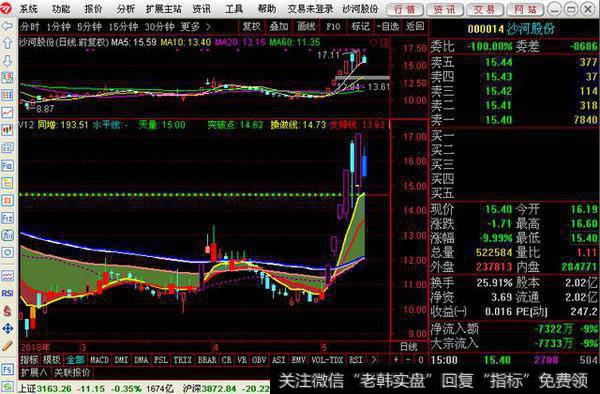Click the F10 toolbar button
Viewport: 600px width, 394px height.
click(x=333, y=26)
